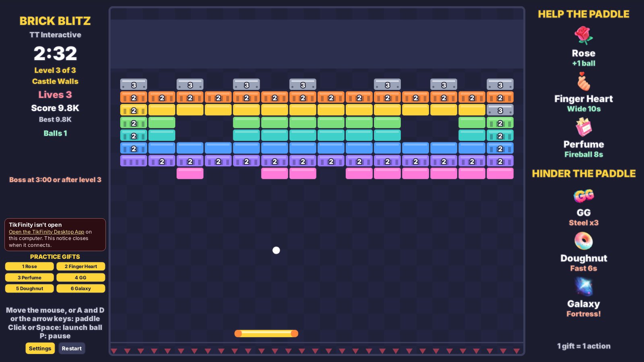644x362 pixels.
Task: Trigger the 2 Finger Heart practice gift
Action: (81, 266)
